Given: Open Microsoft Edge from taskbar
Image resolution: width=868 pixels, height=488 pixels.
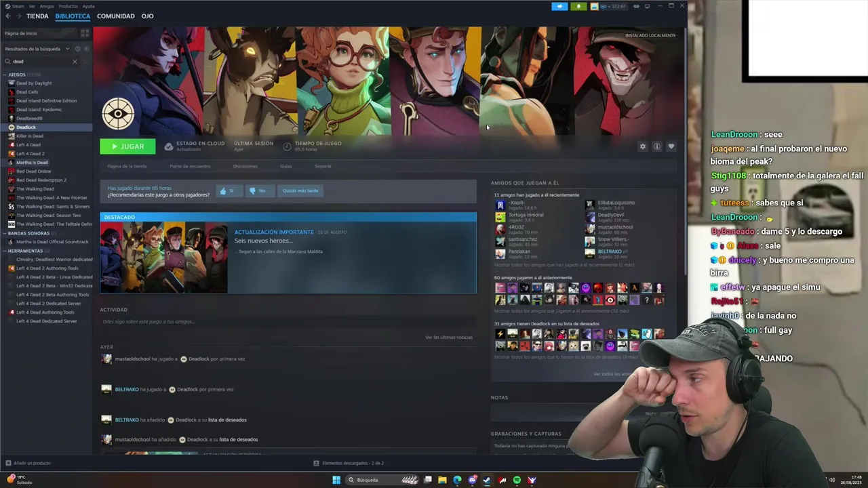Looking at the screenshot, I should point(457,480).
